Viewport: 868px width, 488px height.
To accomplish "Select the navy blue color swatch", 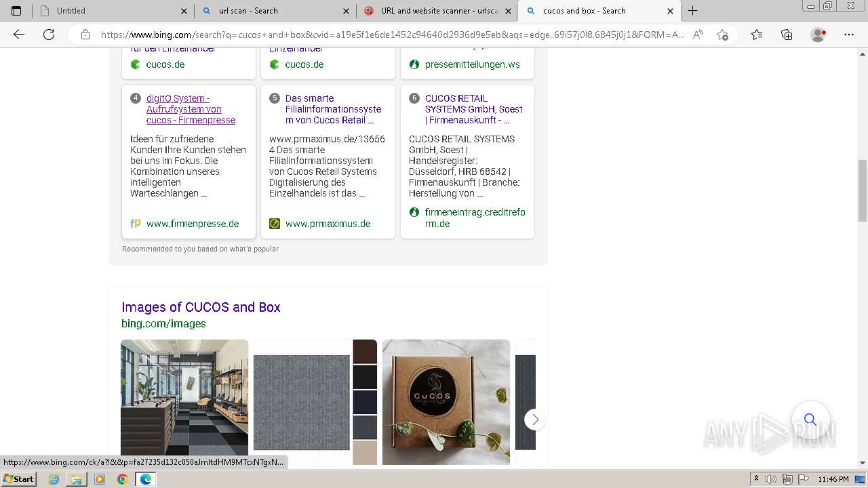I will 365,402.
